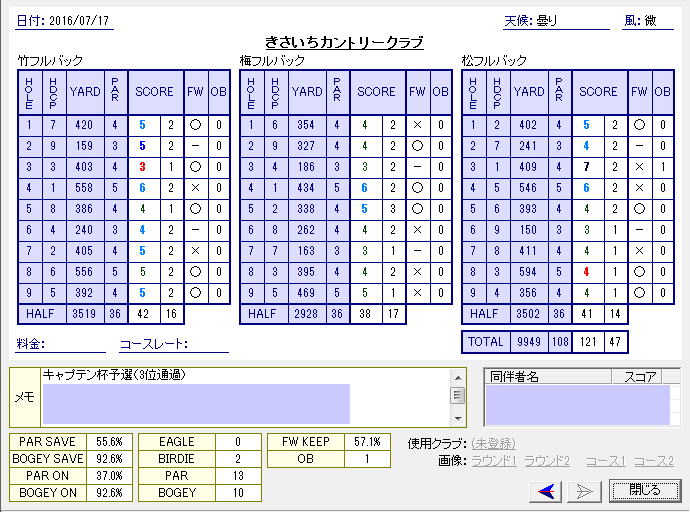
Task: Click the total yardage 9949
Action: [529, 342]
